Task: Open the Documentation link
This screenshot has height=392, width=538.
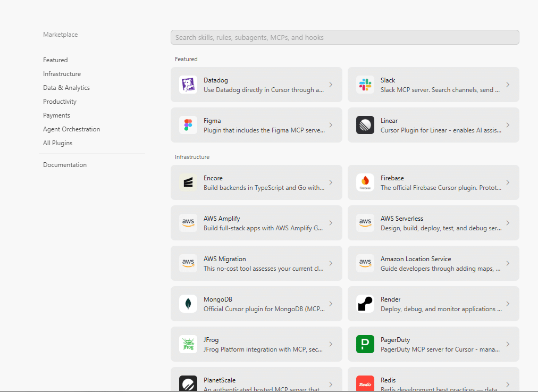Action: pyautogui.click(x=64, y=165)
